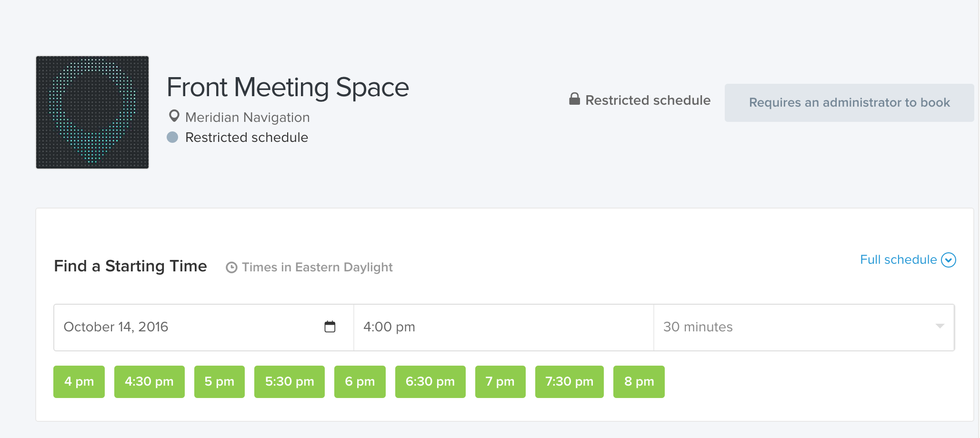
Task: Click the gray status dot for Restricted schedule
Action: (x=172, y=137)
